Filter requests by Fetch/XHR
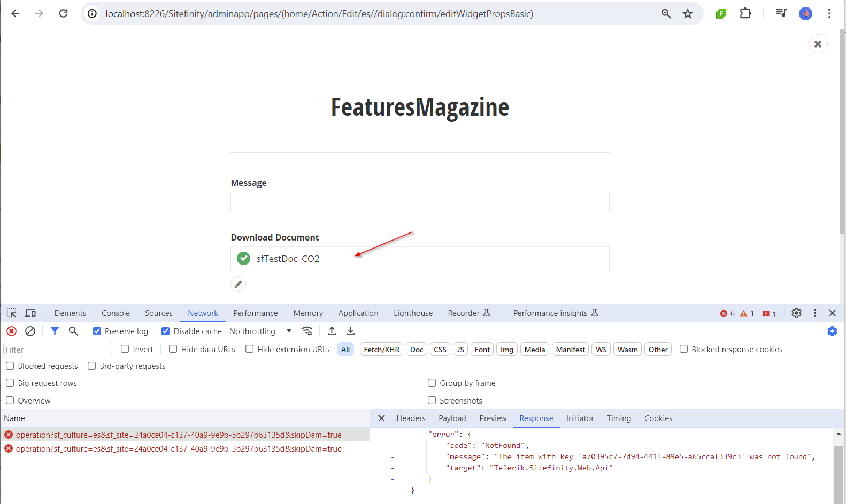The image size is (846, 504). pyautogui.click(x=382, y=350)
